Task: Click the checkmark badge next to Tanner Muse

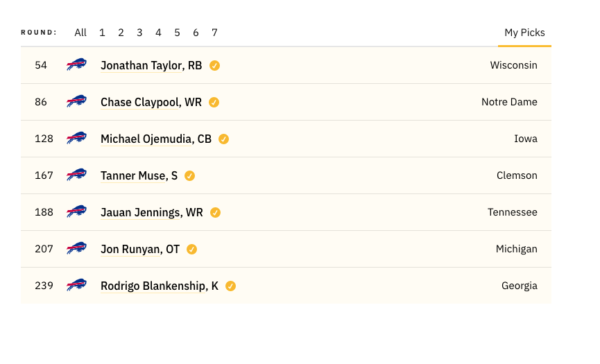Action: click(x=190, y=176)
